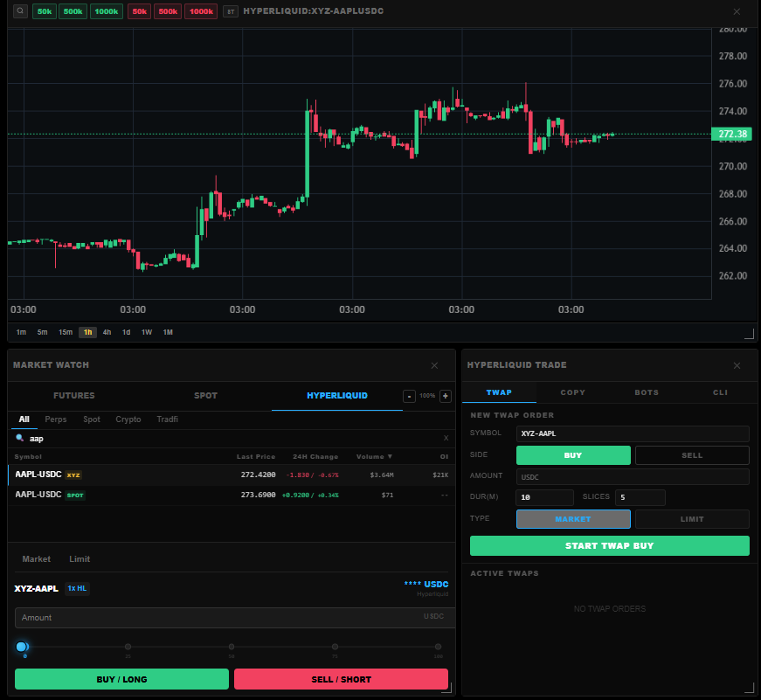
Task: Click the green 500k quick buy button
Action: pyautogui.click(x=73, y=11)
